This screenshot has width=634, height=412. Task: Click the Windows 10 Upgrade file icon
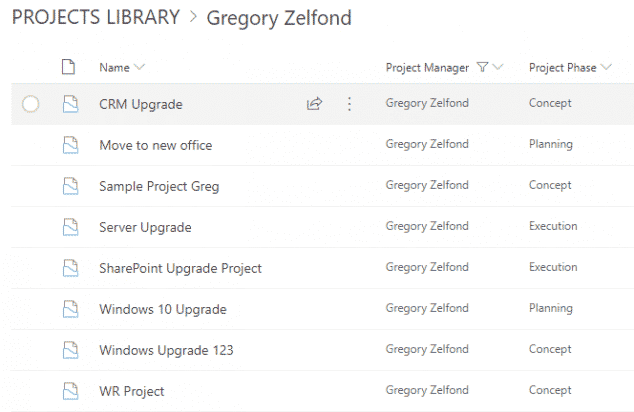pyautogui.click(x=70, y=309)
